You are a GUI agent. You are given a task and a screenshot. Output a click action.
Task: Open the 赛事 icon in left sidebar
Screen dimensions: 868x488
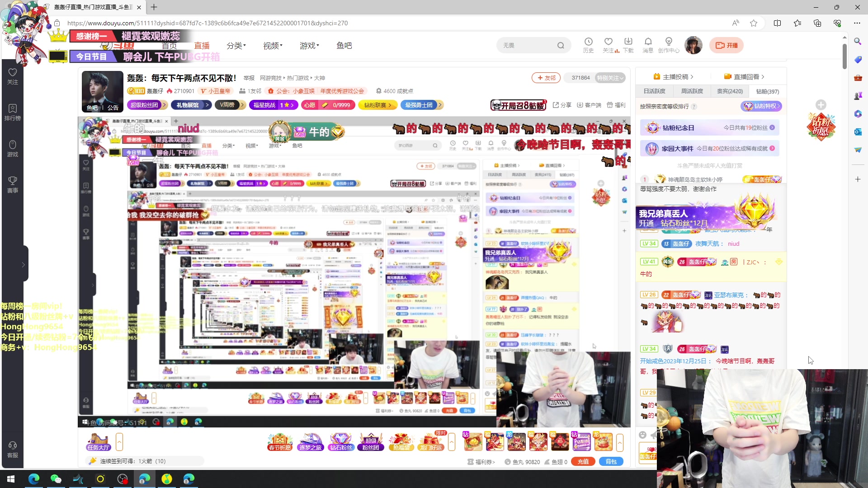tap(12, 184)
